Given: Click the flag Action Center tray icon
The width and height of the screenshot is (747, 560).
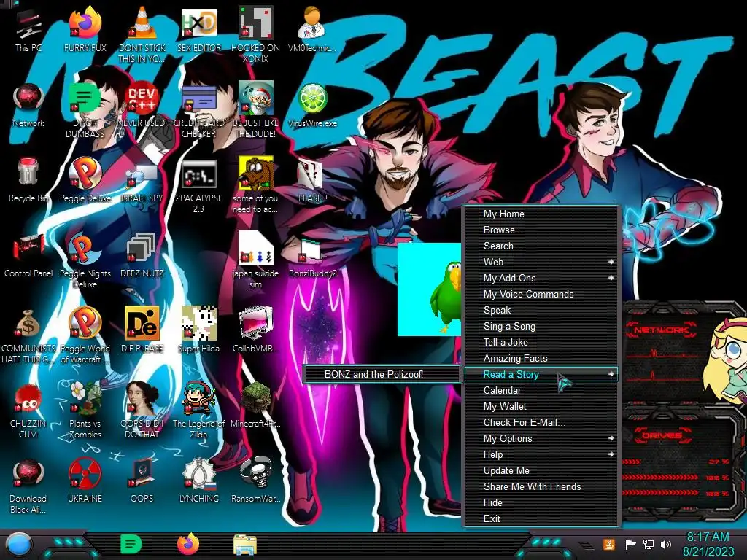Looking at the screenshot, I should click(x=630, y=544).
